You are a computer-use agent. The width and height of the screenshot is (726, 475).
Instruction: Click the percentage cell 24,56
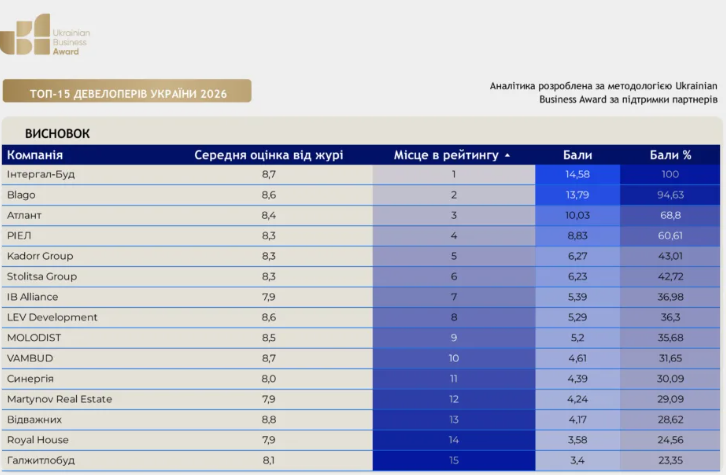coord(670,440)
